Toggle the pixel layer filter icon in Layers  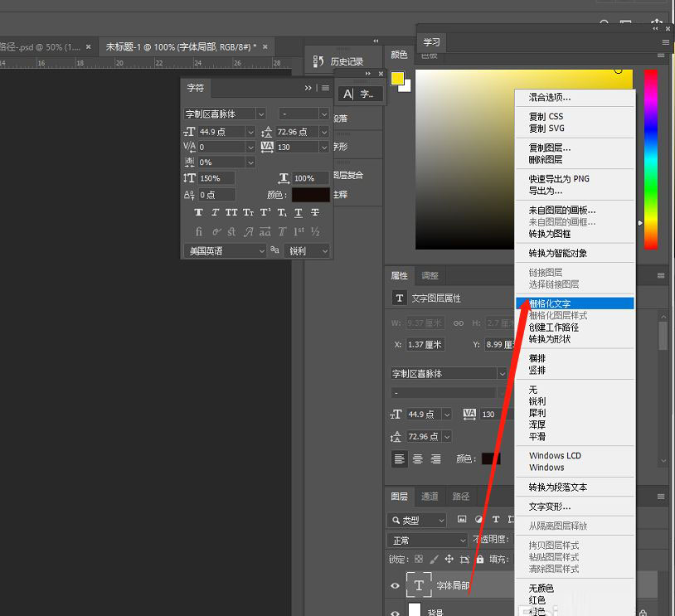[462, 520]
